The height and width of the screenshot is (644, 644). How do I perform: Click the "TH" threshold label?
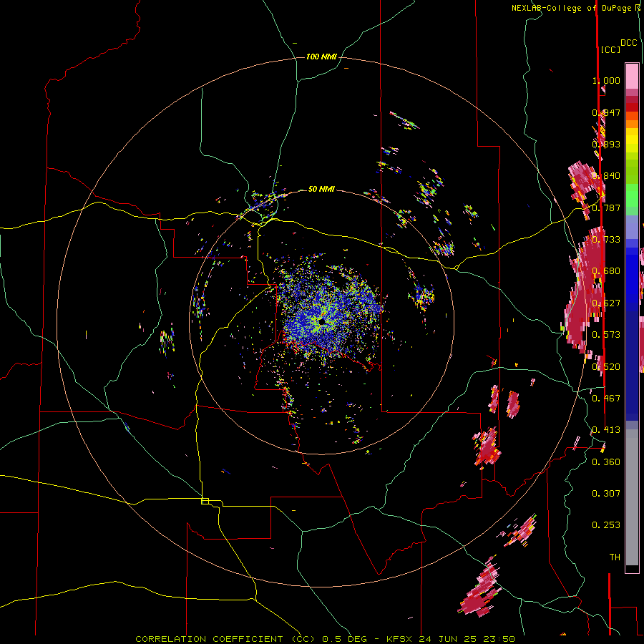tap(615, 557)
